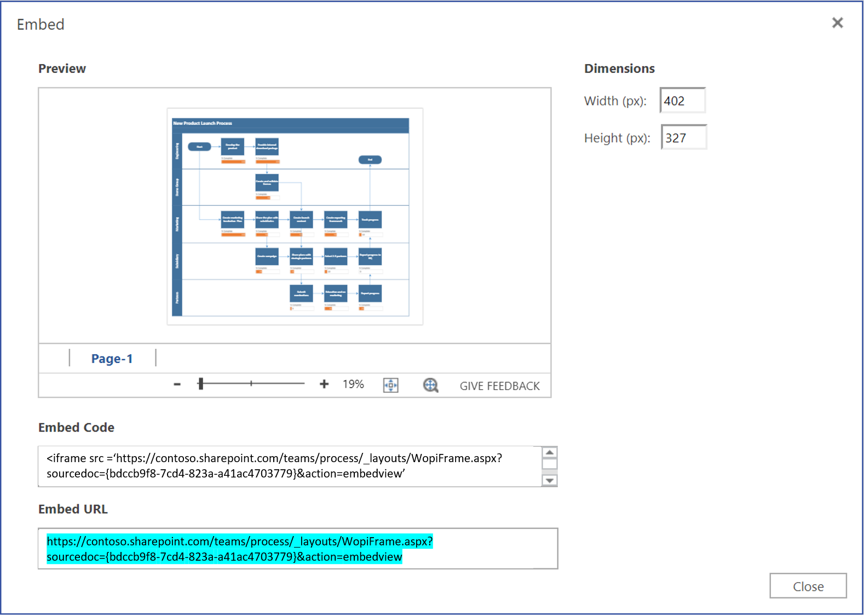Click the zoom slider handle
The width and height of the screenshot is (864, 616).
click(201, 383)
